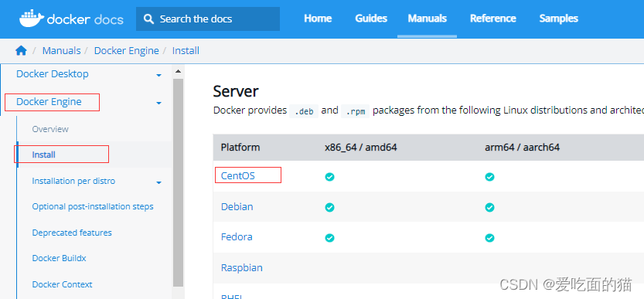Click the Search the docs field
The image size is (644, 299).
(208, 19)
